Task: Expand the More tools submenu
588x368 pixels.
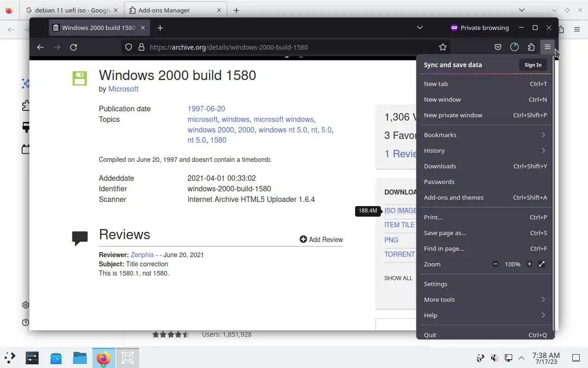Action: tap(485, 299)
